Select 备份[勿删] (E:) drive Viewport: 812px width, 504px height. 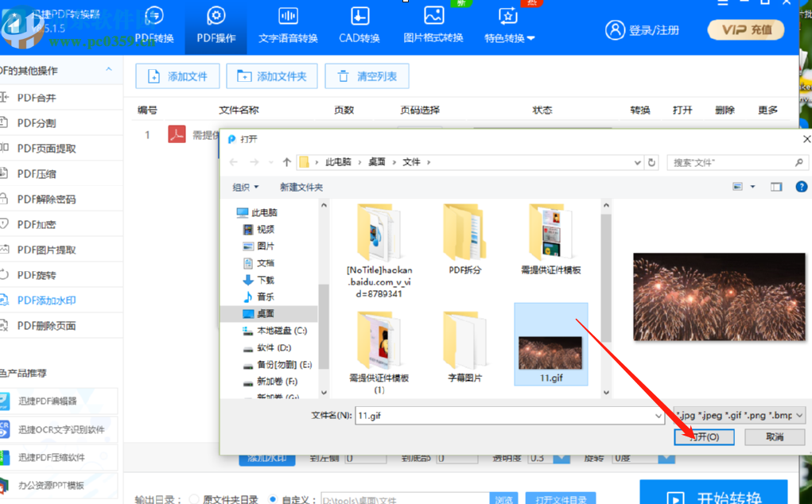pos(278,364)
